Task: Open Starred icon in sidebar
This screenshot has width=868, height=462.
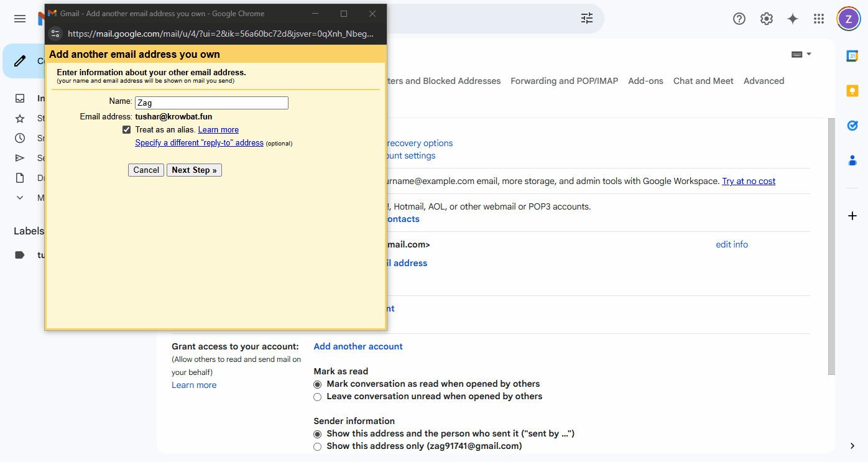Action: [20, 118]
